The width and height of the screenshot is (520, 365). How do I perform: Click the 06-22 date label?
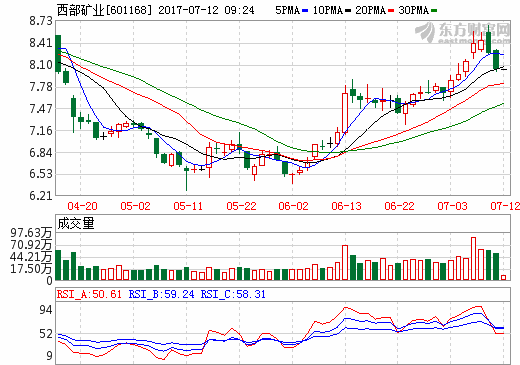[399, 206]
